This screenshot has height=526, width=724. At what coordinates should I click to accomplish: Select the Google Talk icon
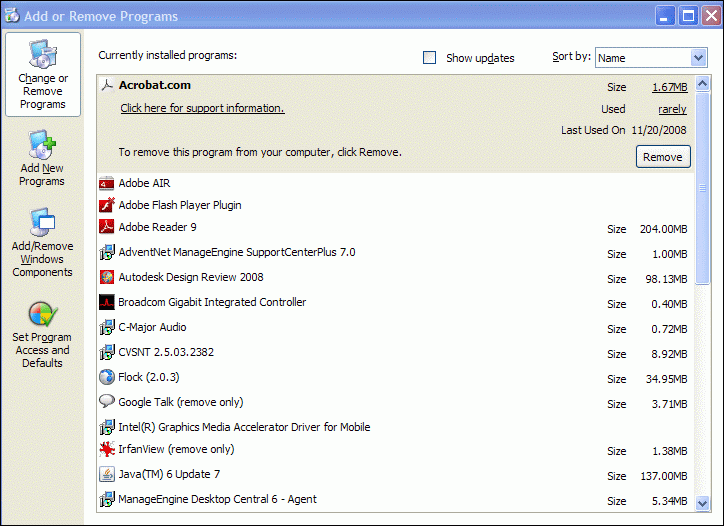click(107, 402)
